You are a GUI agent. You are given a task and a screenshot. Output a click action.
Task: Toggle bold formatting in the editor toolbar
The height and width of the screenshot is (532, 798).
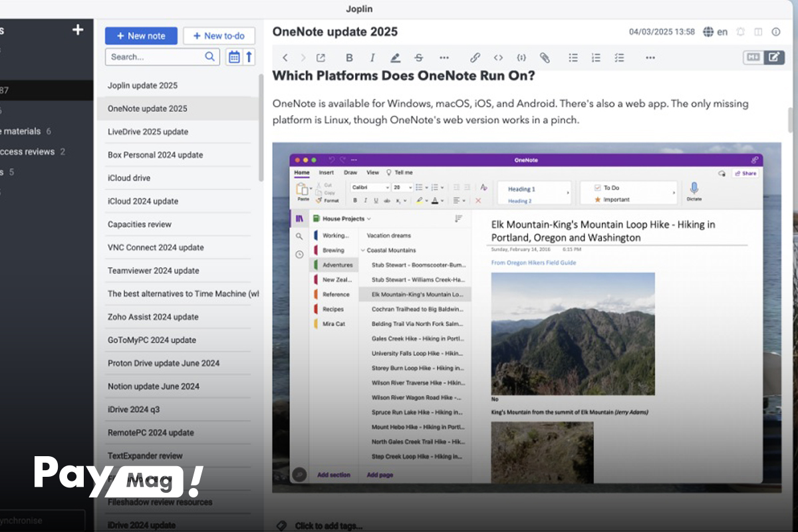349,58
